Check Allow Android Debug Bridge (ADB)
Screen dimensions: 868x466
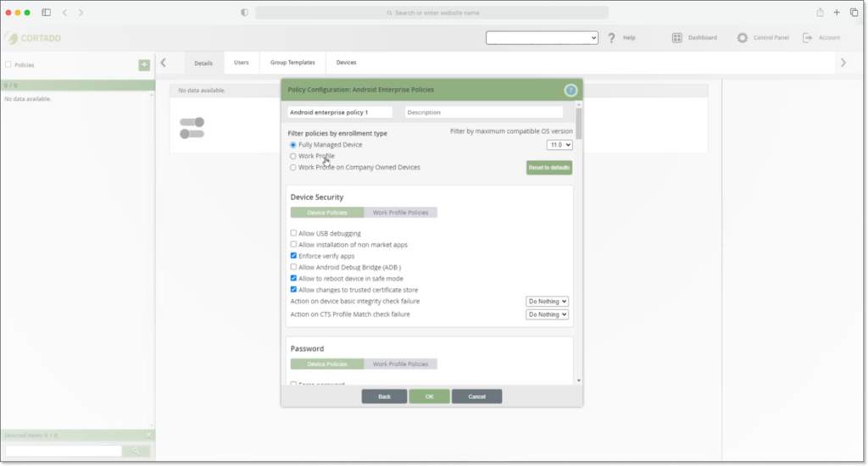pyautogui.click(x=293, y=267)
